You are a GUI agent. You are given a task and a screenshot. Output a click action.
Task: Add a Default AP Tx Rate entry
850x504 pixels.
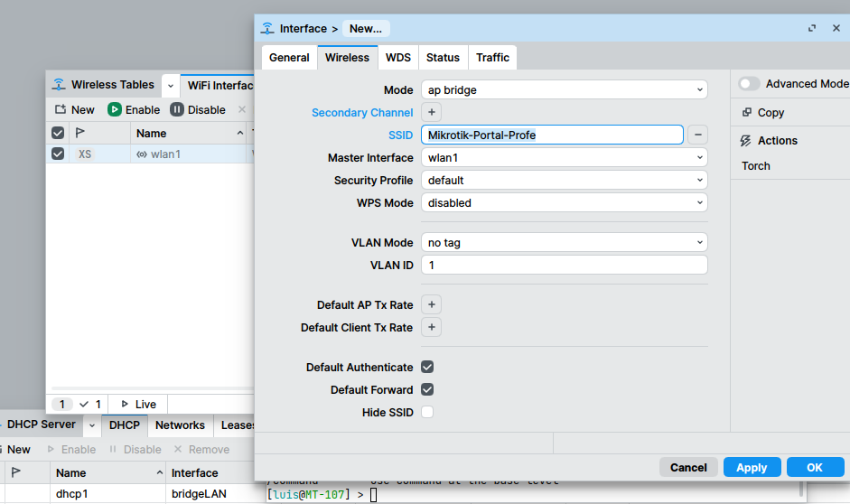coord(432,305)
